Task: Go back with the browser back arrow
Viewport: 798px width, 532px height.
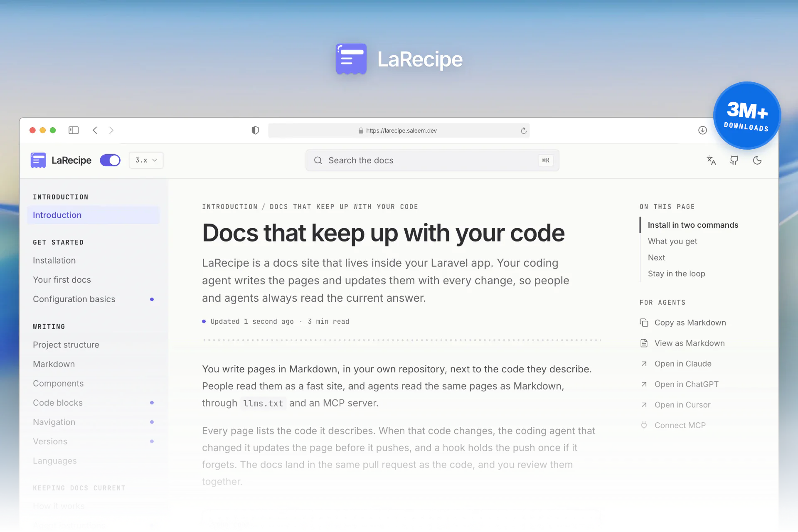Action: (x=95, y=131)
